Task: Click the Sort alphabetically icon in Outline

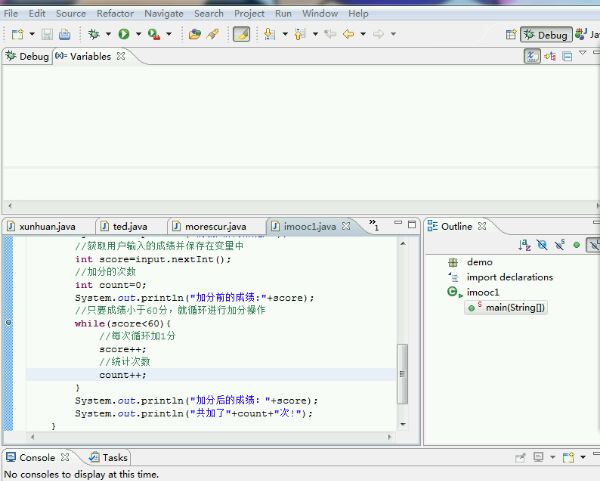Action: pos(524,245)
